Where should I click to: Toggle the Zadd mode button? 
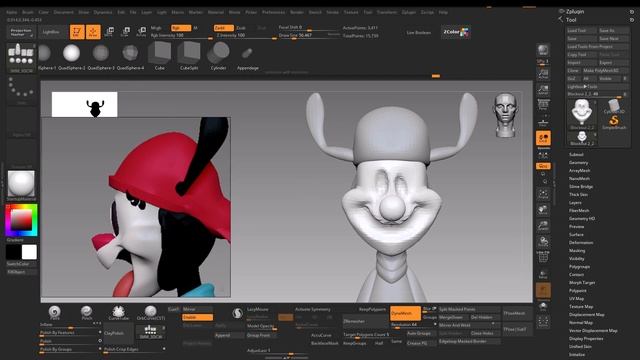tap(224, 28)
